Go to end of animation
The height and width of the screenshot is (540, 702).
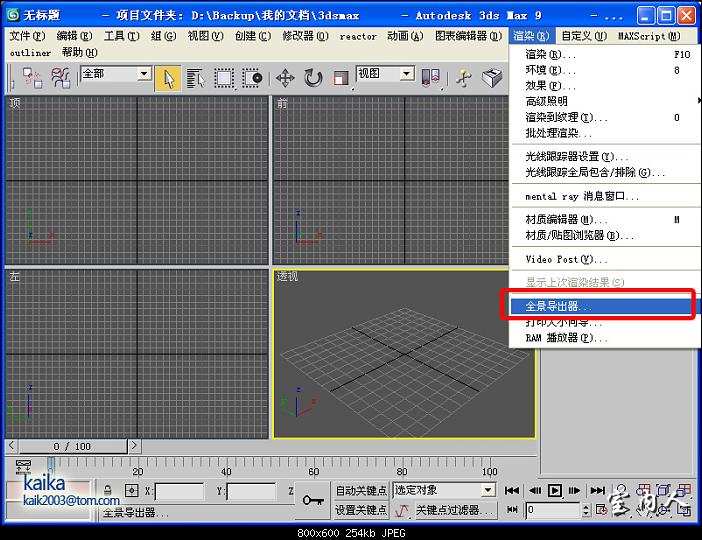[x=597, y=490]
